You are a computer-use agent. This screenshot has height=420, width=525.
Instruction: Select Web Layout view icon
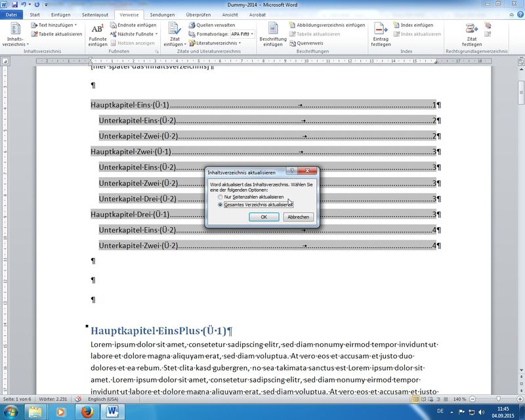pyautogui.click(x=430, y=399)
